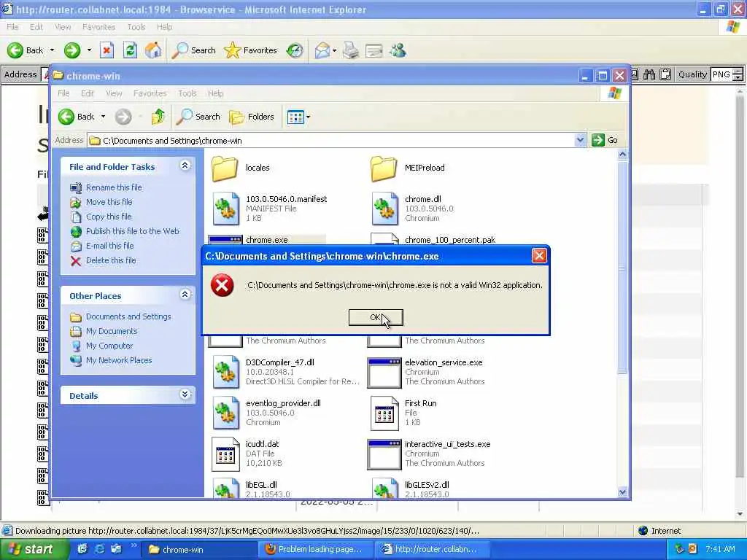Open the IE Tools menu
747x560 pixels.
tap(136, 27)
